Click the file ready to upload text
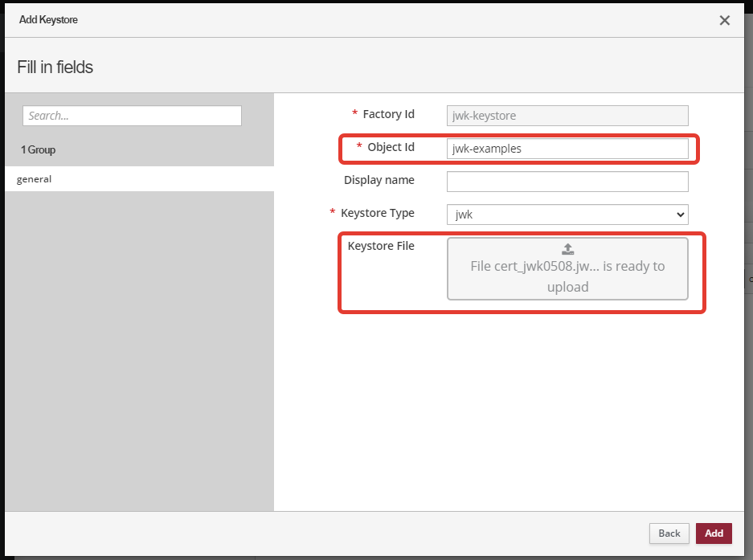 (567, 276)
